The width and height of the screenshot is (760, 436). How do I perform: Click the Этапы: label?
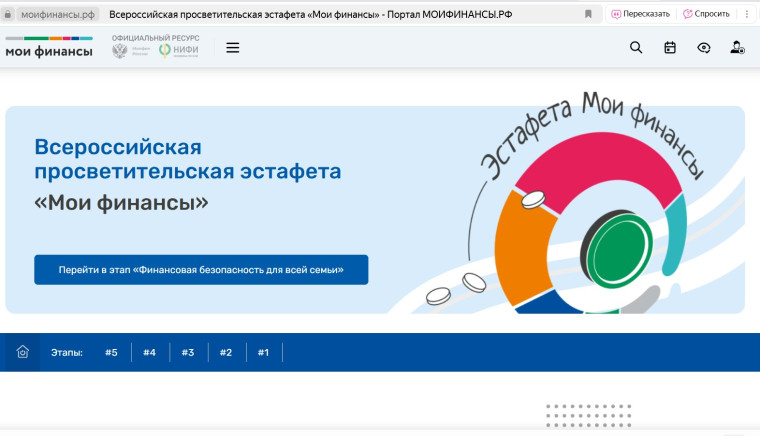[x=67, y=353]
